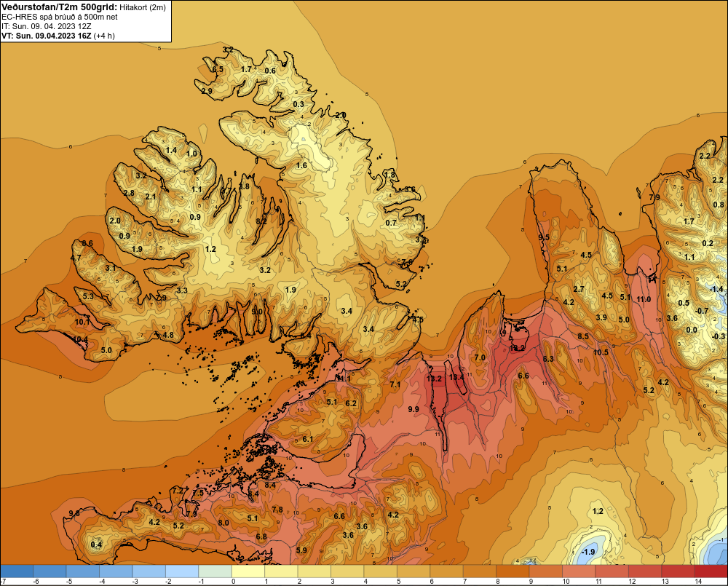Click the 8.5 temperature value
Screen dimensions: 728x586
[583, 336]
